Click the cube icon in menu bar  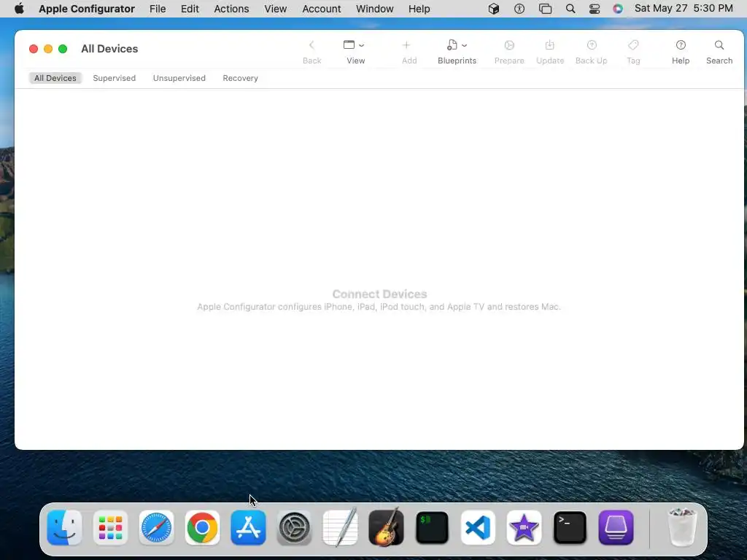[494, 9]
